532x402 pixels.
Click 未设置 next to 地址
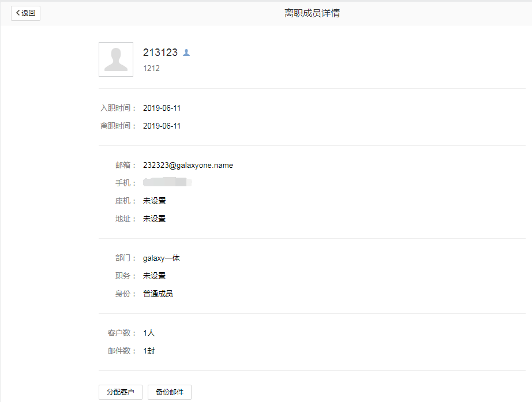(x=153, y=219)
